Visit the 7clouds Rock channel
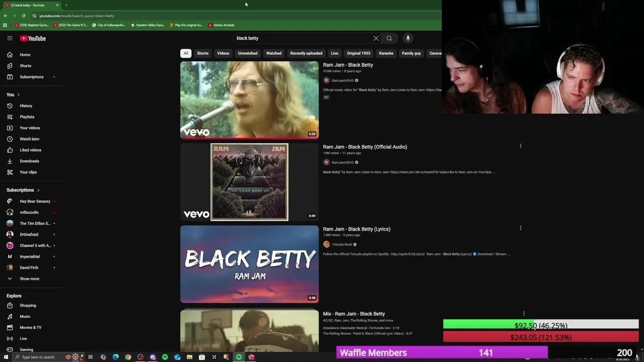 click(342, 244)
